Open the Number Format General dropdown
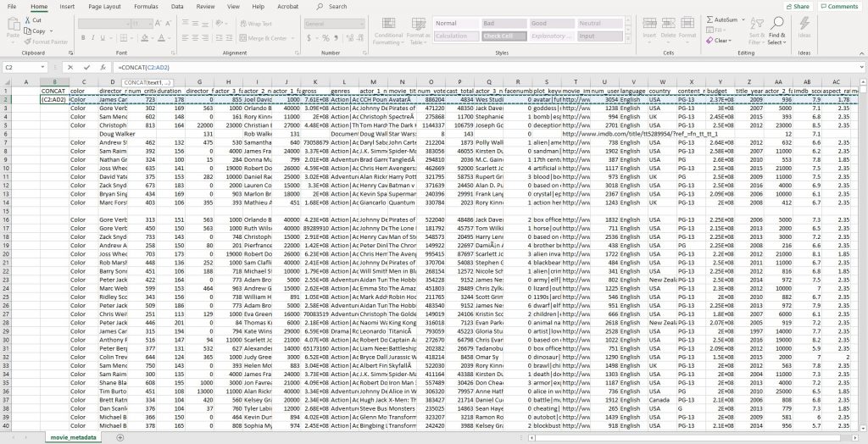This screenshot has height=444, width=868. pyautogui.click(x=362, y=24)
